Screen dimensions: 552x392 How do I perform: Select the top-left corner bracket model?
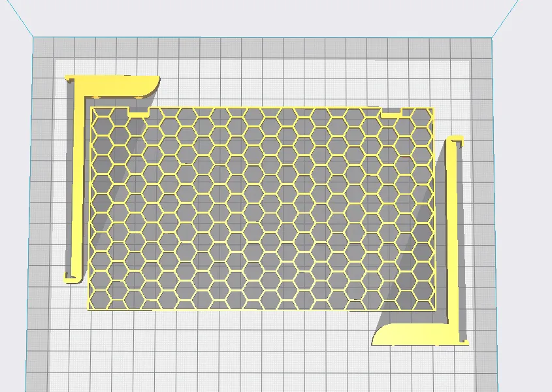click(111, 85)
